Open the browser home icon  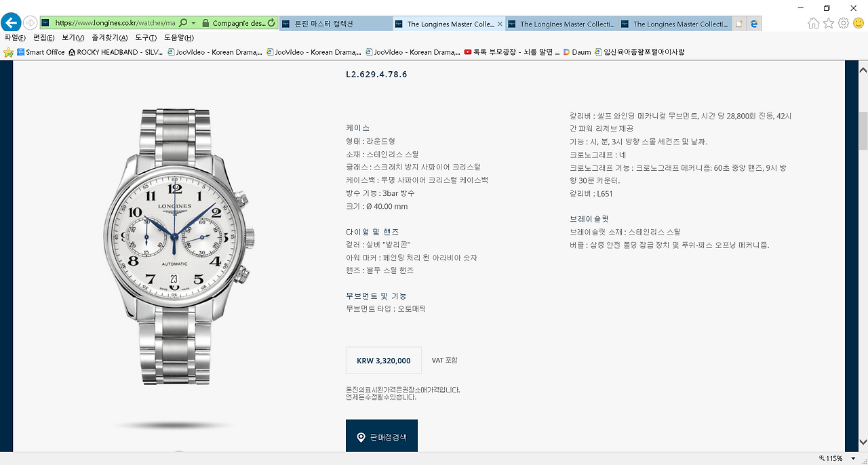coord(814,23)
